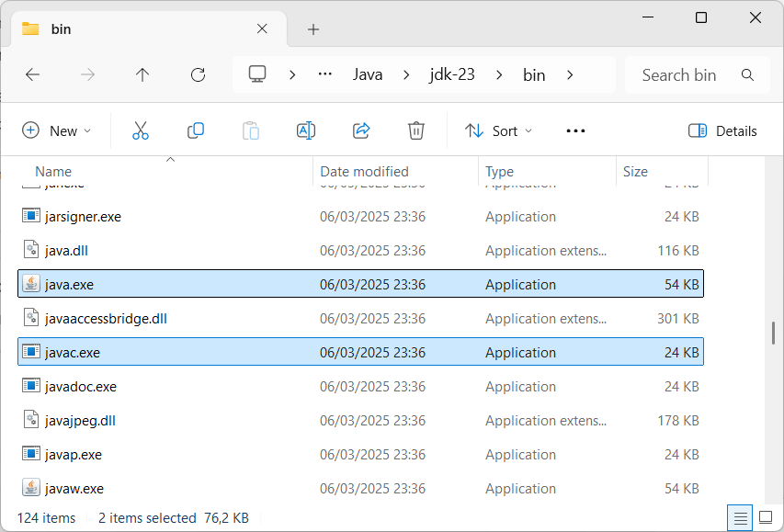The height and width of the screenshot is (532, 784).
Task: Navigate up one folder level
Action: tap(142, 75)
